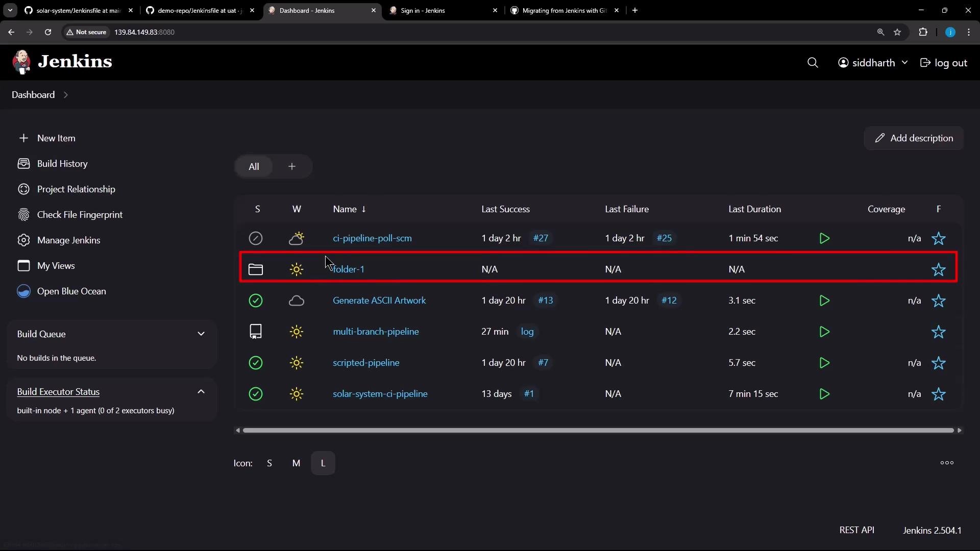Open multi-branch-pipeline log link

[x=527, y=332]
